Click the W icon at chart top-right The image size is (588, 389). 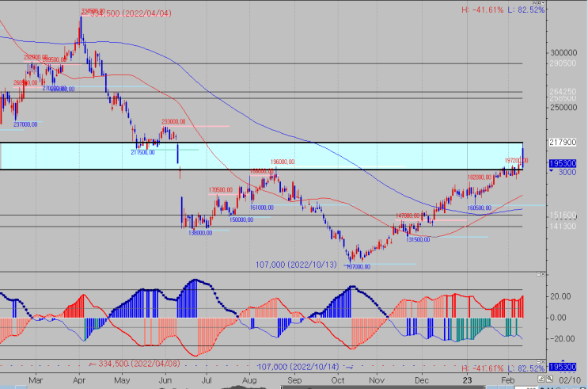535,3
